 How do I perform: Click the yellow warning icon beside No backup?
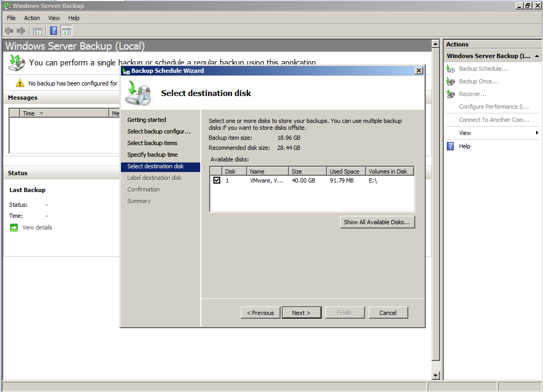(20, 83)
